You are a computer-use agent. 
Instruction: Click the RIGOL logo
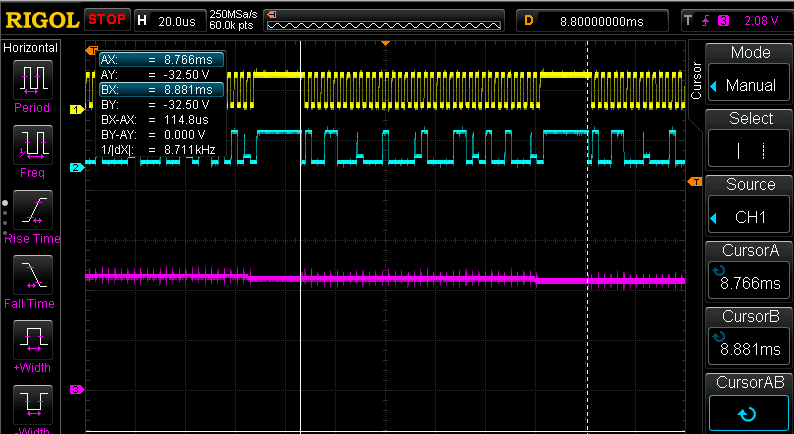click(40, 19)
